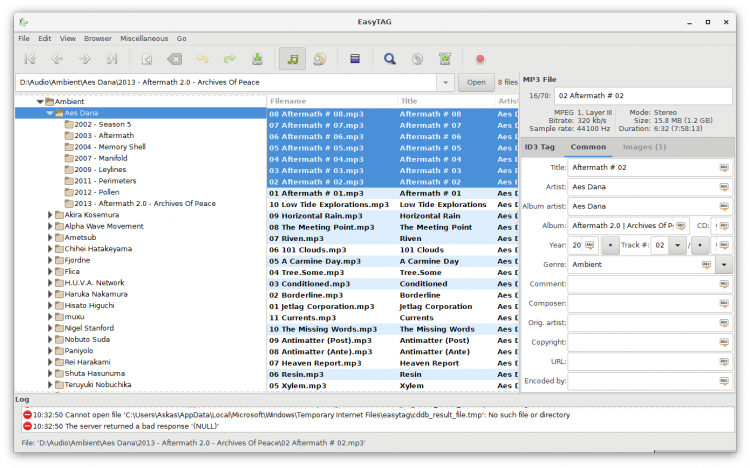Open the Go menu
750x468 pixels.
(x=181, y=38)
